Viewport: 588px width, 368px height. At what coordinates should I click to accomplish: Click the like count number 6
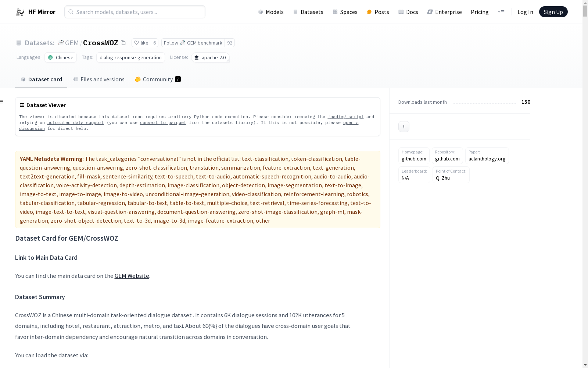155,43
